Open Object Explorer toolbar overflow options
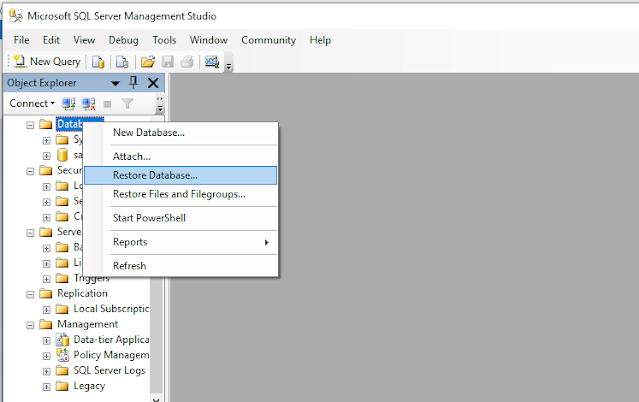Screen dimensions: 639x402 [x=160, y=104]
